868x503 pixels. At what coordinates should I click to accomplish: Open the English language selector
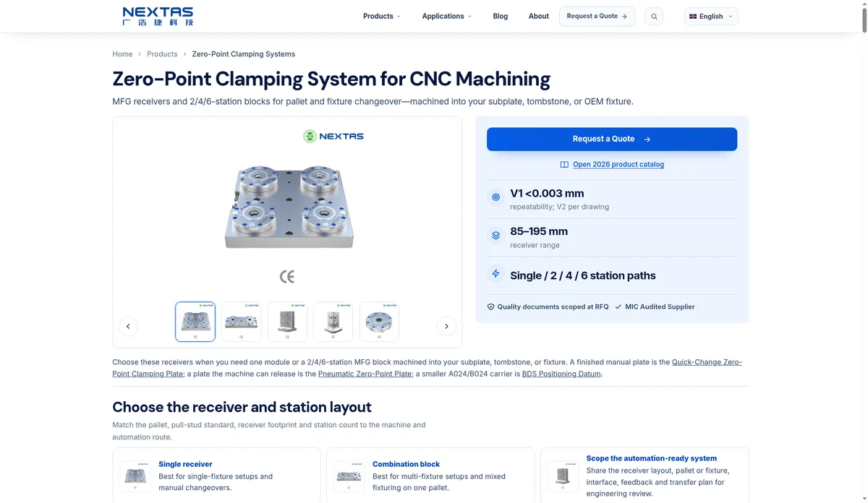(x=711, y=17)
